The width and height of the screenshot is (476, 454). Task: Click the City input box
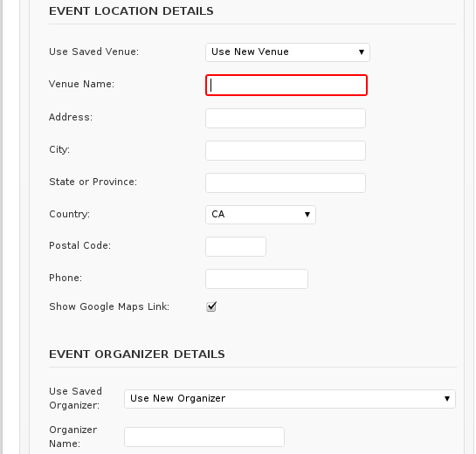(286, 150)
